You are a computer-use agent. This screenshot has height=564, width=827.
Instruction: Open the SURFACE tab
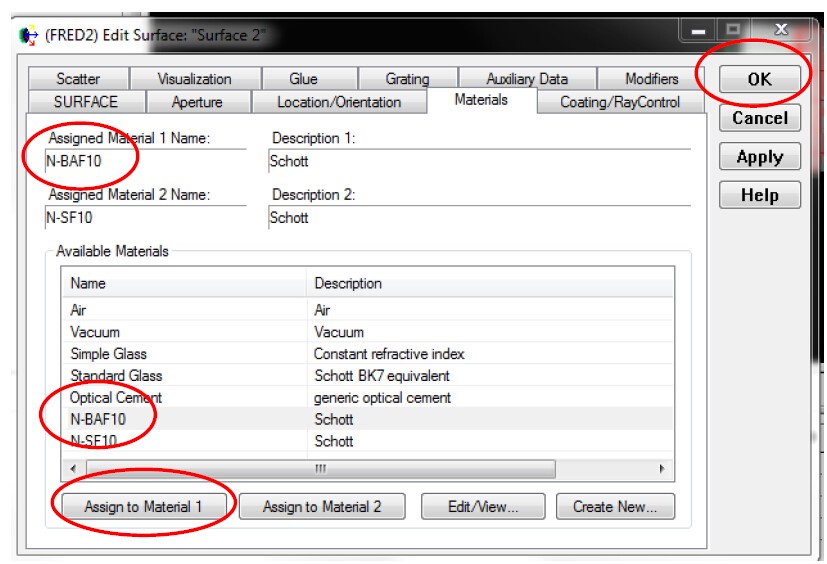coord(86,102)
